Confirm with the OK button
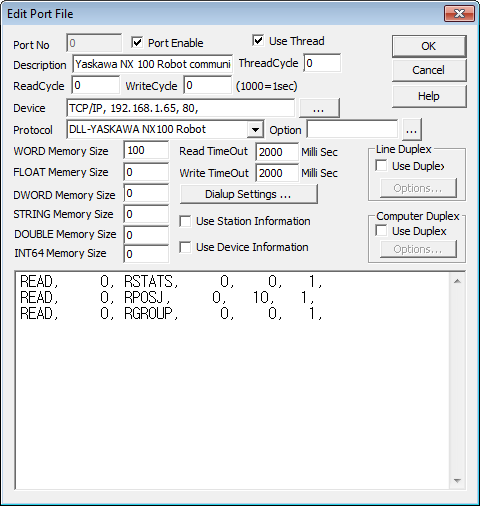This screenshot has height=506, width=480. tap(429, 46)
